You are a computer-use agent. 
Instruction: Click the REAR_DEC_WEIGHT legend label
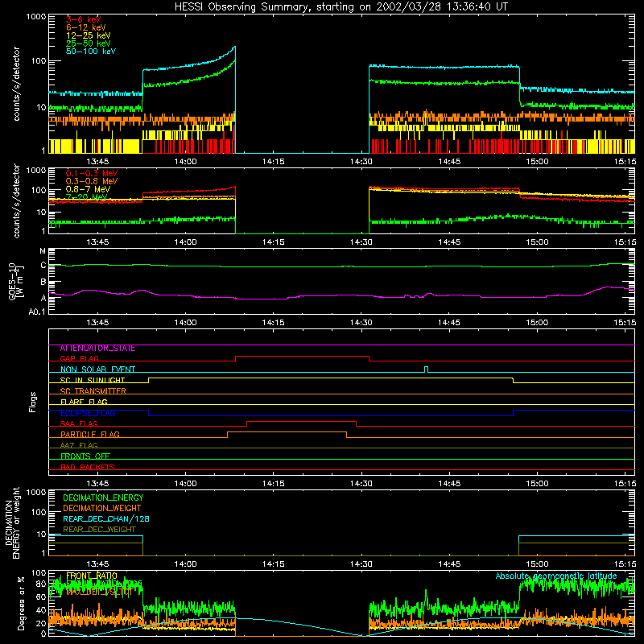[x=99, y=530]
